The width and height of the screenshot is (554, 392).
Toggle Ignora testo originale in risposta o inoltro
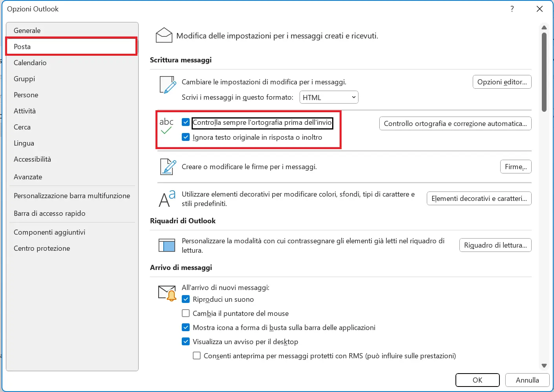[x=186, y=137]
